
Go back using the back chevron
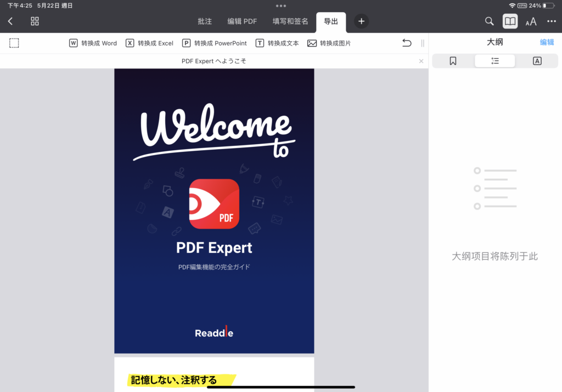pyautogui.click(x=10, y=21)
